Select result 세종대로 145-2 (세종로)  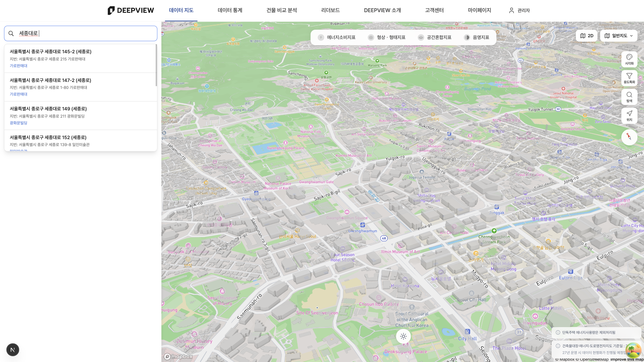pos(80,58)
